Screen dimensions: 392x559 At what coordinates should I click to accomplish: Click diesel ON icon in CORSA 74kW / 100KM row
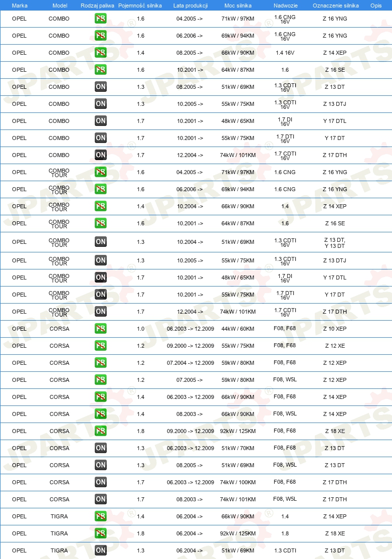(x=101, y=482)
